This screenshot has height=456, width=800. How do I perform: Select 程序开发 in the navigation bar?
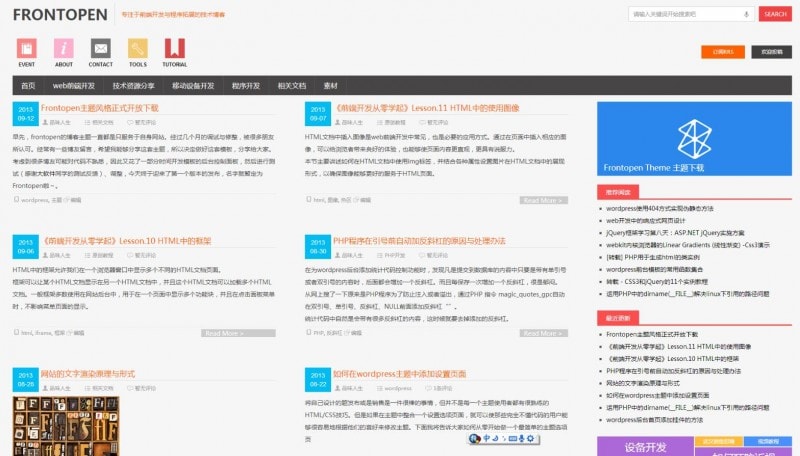tap(246, 86)
